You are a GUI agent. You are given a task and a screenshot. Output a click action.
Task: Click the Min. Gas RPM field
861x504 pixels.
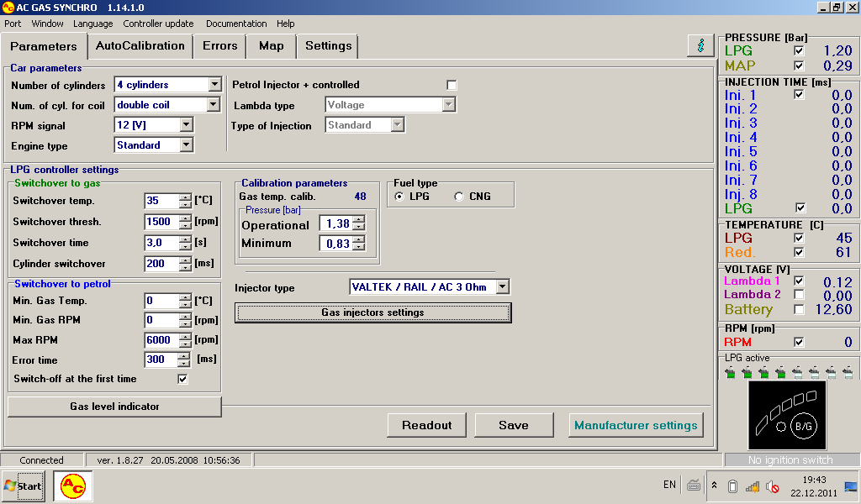[161, 320]
